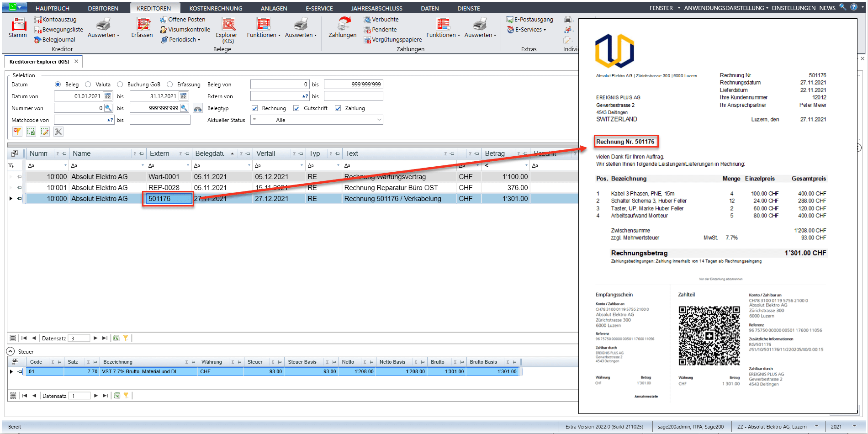Open Vergütungspapiere
Viewport: 868px width, 434px height.
(393, 40)
